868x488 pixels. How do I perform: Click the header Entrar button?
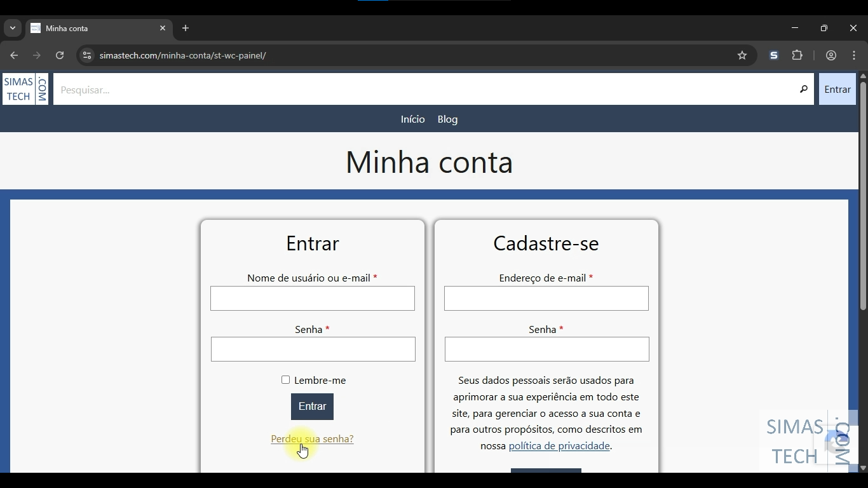(837, 90)
